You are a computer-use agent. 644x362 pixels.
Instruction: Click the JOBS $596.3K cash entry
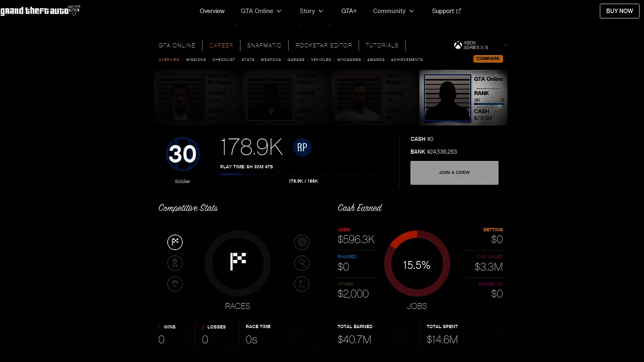pyautogui.click(x=356, y=236)
